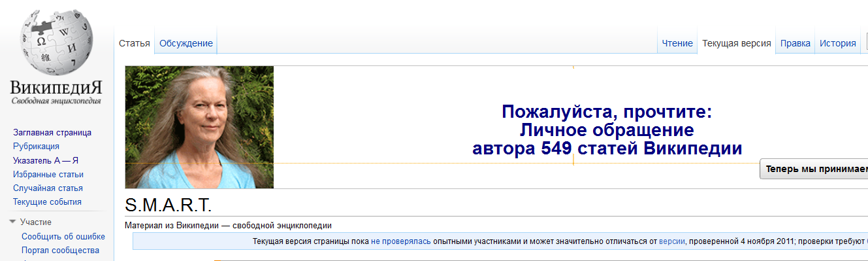Open the Статья tab
Image resolution: width=868 pixels, height=261 pixels.
[135, 43]
